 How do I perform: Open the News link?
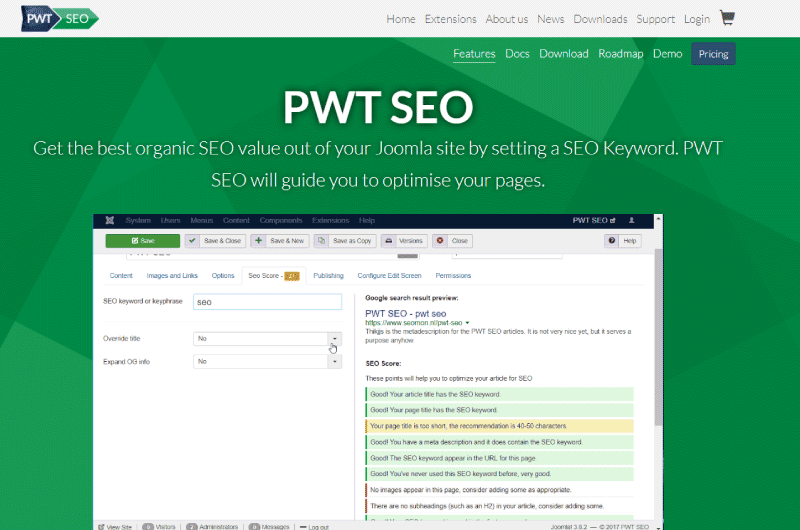point(551,19)
